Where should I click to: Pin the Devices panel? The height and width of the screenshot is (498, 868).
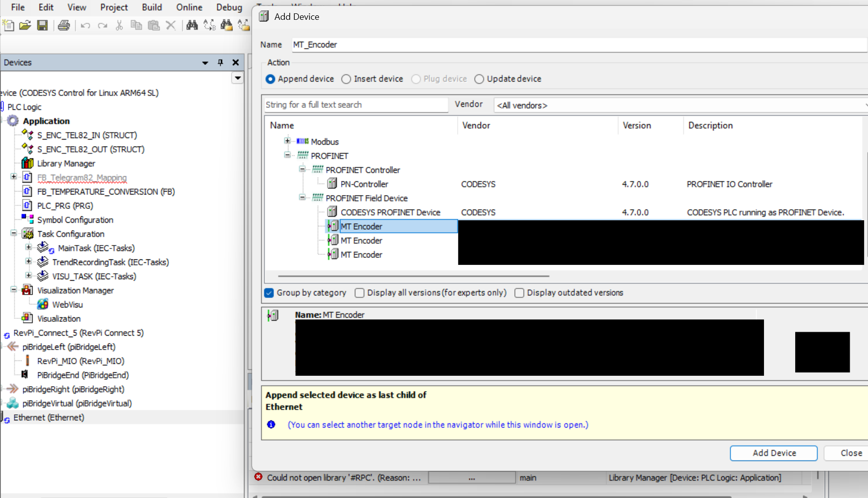click(x=220, y=62)
